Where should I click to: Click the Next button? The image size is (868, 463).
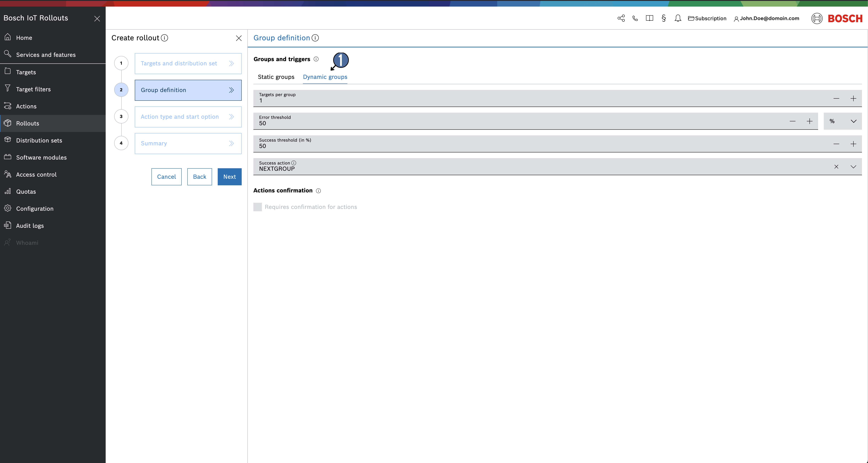pyautogui.click(x=229, y=177)
